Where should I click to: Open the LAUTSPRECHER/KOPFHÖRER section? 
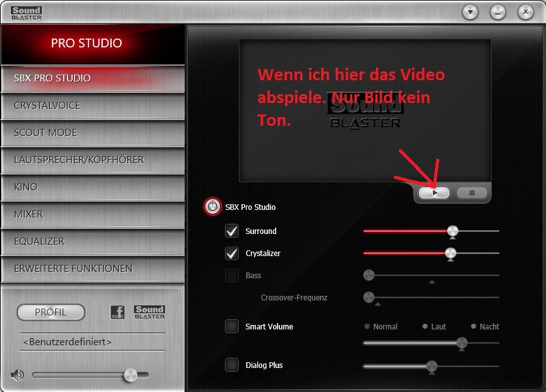coord(93,160)
